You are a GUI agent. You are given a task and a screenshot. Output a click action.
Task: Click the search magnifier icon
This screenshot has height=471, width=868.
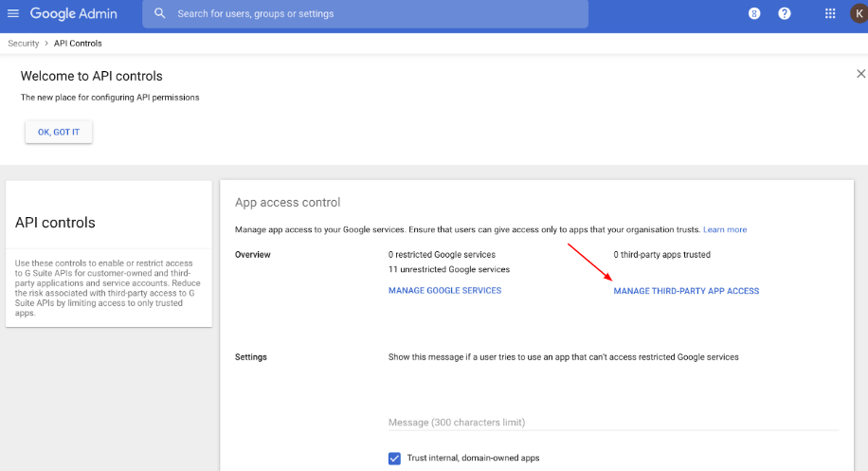tap(159, 13)
